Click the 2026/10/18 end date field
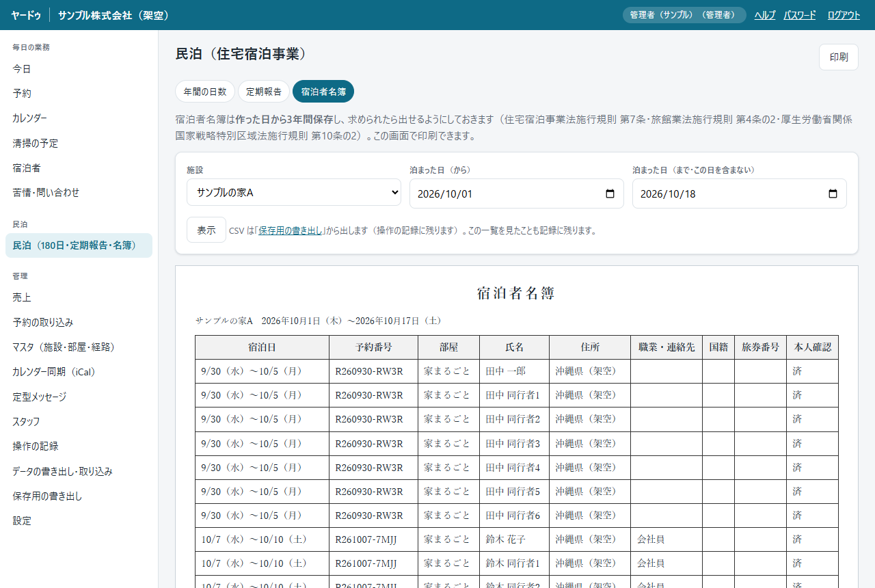Image resolution: width=875 pixels, height=588 pixels. pyautogui.click(x=740, y=193)
